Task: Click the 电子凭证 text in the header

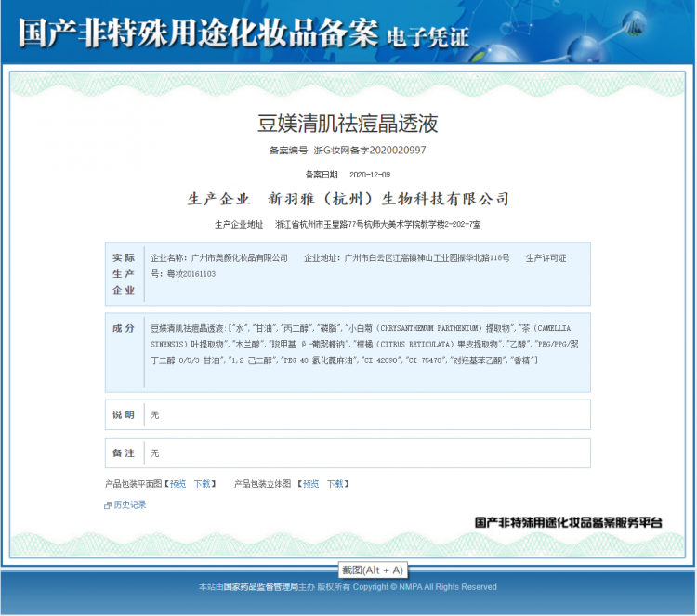Action: [x=427, y=37]
